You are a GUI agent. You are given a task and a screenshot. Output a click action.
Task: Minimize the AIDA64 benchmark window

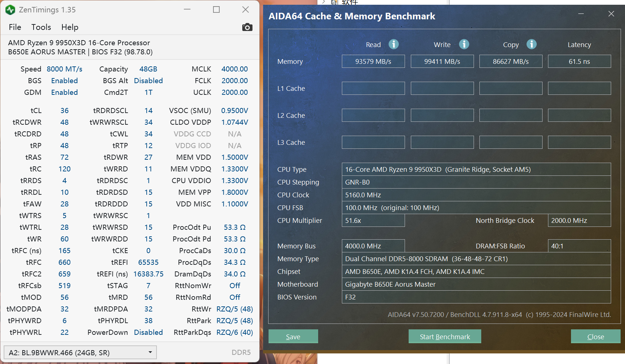click(581, 14)
